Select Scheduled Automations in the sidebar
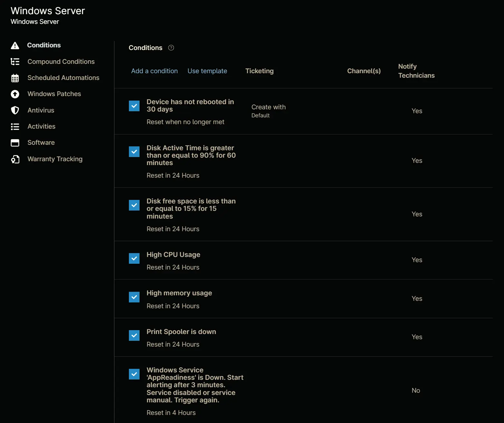 63,78
